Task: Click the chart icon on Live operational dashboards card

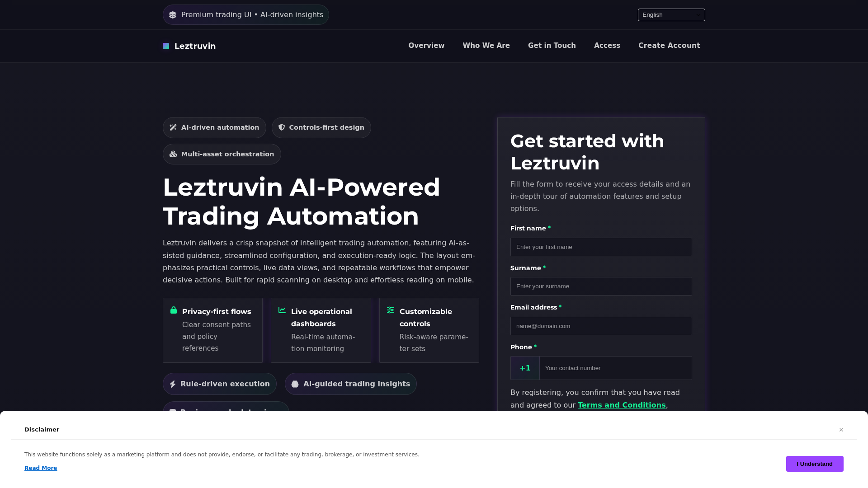Action: click(282, 310)
